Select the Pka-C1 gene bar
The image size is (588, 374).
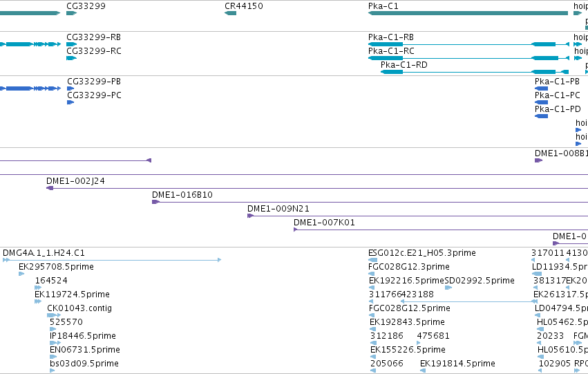[x=468, y=13]
